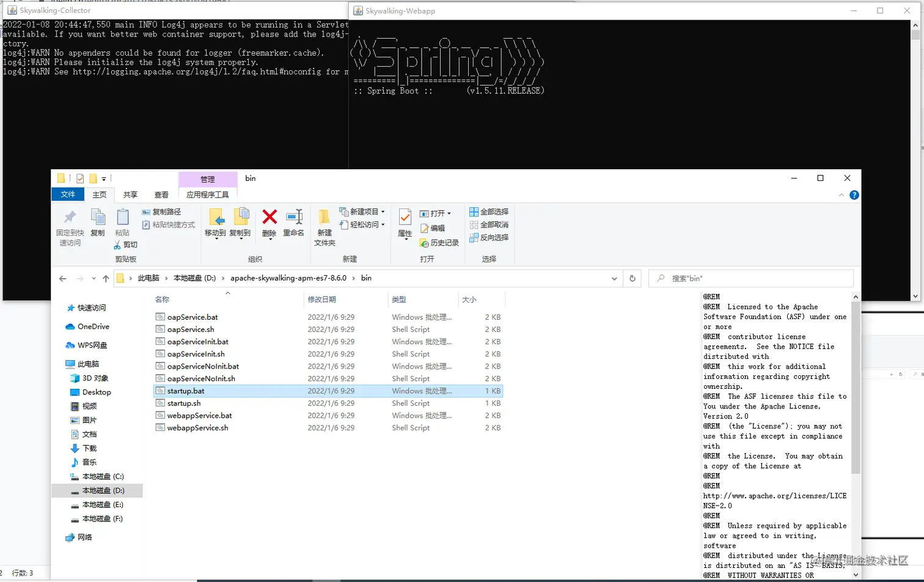Switch to the View (查看) tab
The image size is (924, 582).
point(161,194)
